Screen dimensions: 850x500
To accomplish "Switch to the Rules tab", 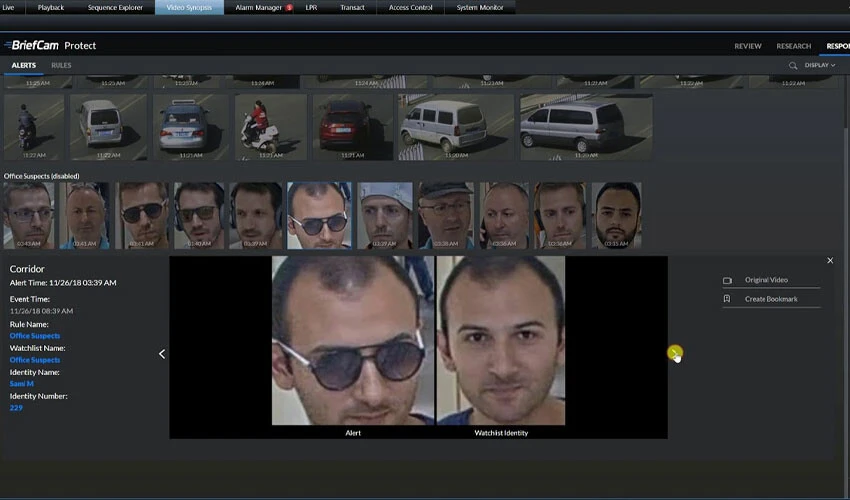I will pyautogui.click(x=61, y=65).
